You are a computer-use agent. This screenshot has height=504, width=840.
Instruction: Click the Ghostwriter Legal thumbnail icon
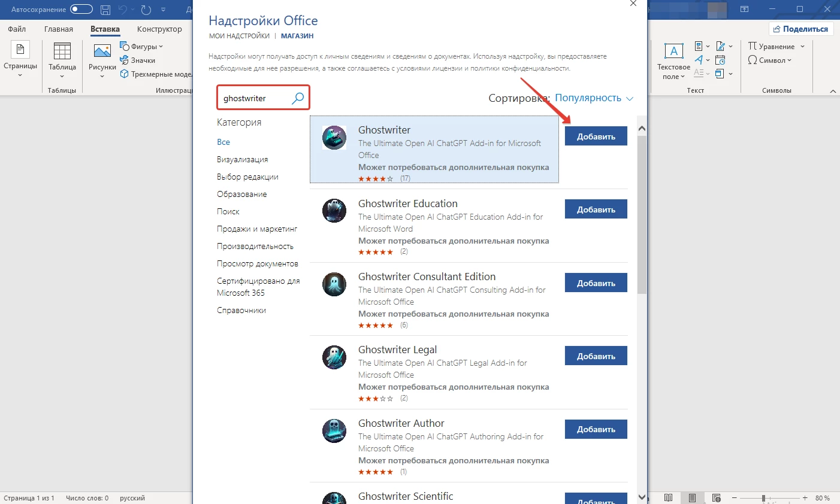(334, 357)
